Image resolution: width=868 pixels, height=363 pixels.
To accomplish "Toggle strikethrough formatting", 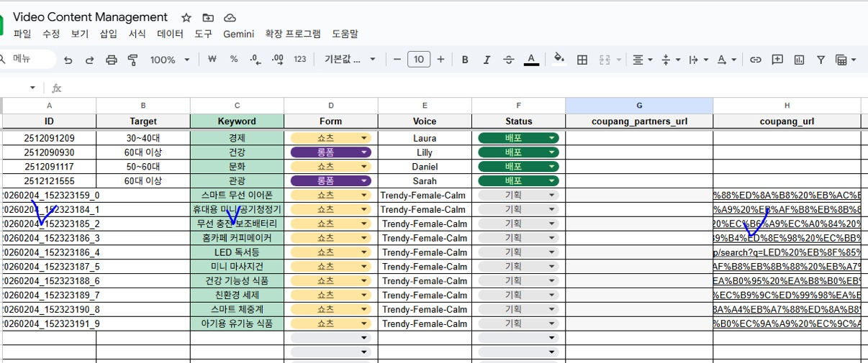I will tap(509, 60).
